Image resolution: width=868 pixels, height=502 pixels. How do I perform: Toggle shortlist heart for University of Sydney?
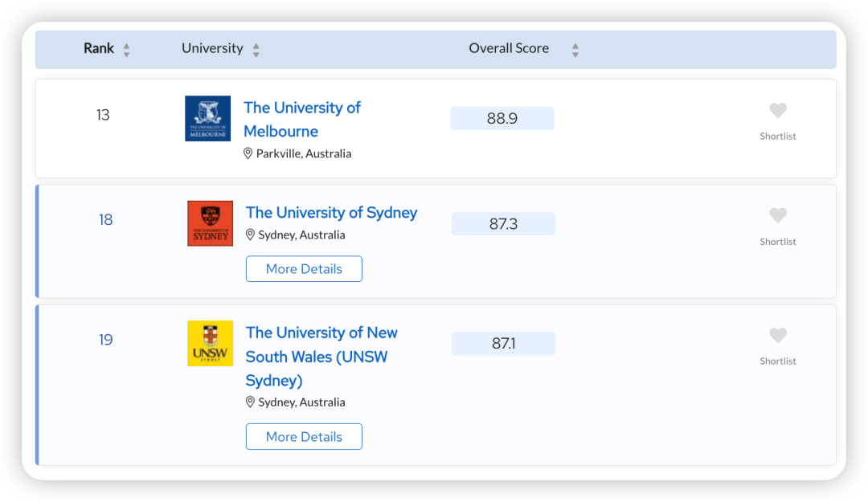pyautogui.click(x=778, y=215)
